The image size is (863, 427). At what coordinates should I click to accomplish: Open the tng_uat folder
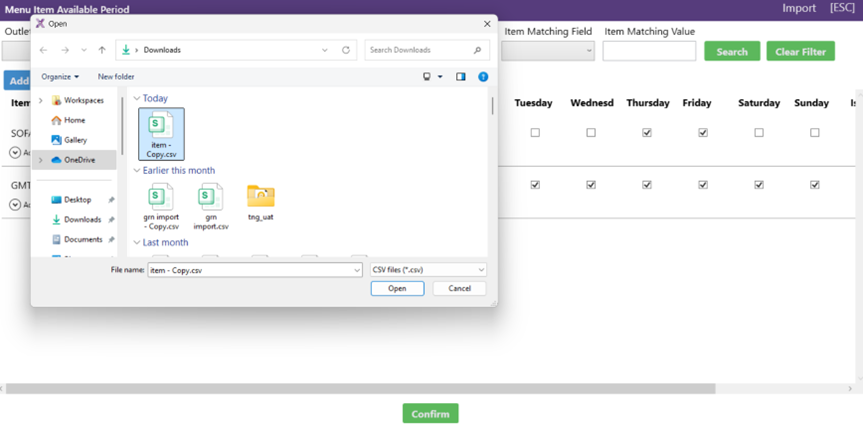point(260,202)
